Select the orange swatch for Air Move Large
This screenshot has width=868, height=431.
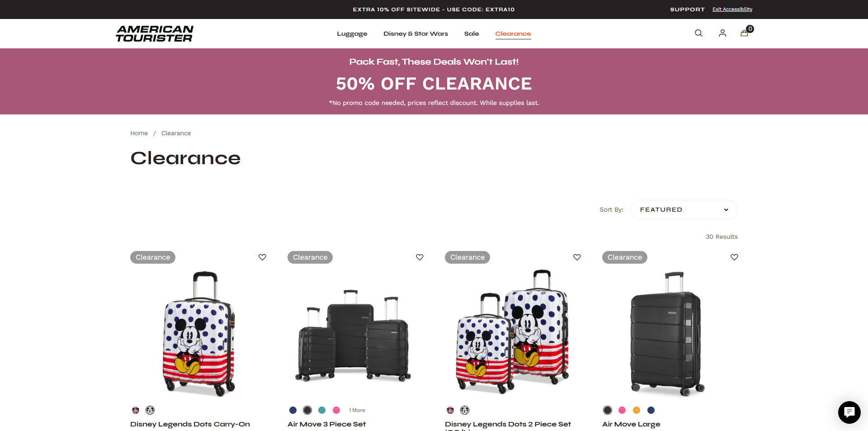pos(637,410)
